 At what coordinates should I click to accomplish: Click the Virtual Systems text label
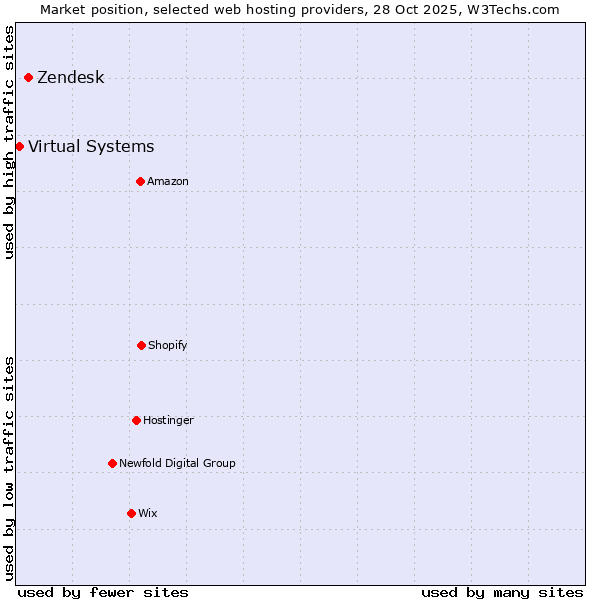pos(91,147)
